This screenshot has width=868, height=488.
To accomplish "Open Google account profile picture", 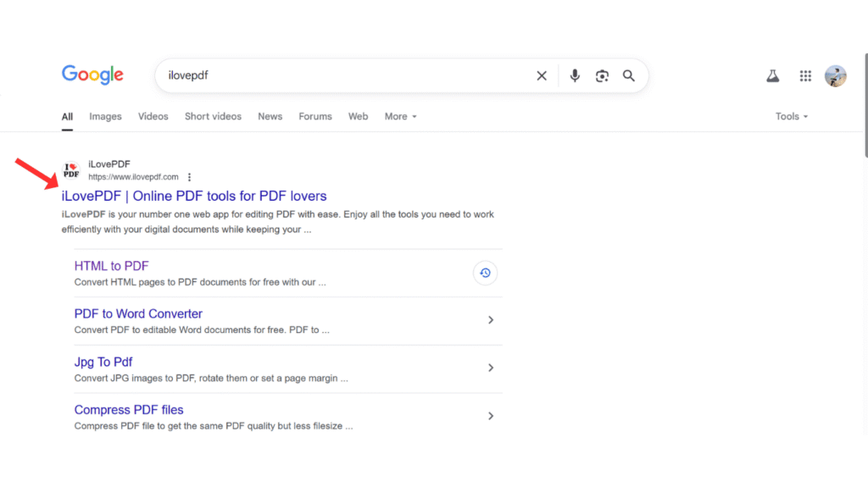I will coord(835,75).
